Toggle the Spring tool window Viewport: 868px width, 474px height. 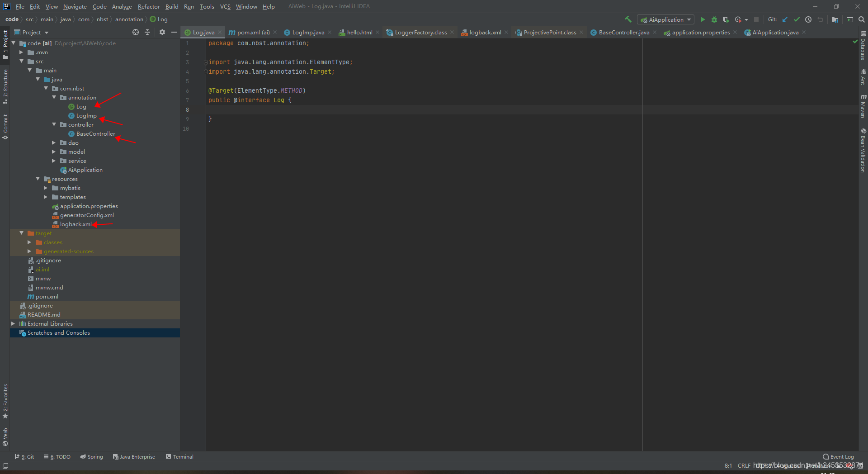coord(92,457)
